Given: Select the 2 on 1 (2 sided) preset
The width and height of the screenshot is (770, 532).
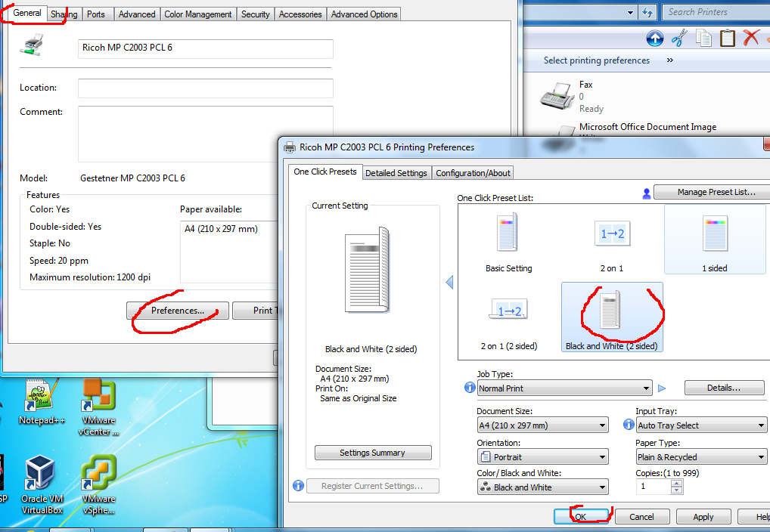Looking at the screenshot, I should tap(509, 318).
